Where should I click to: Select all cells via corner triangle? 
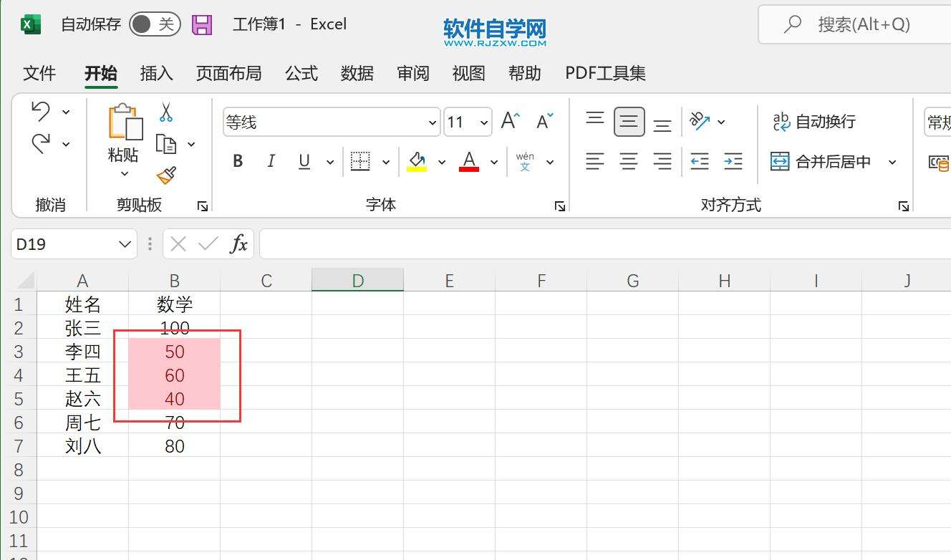click(x=25, y=280)
